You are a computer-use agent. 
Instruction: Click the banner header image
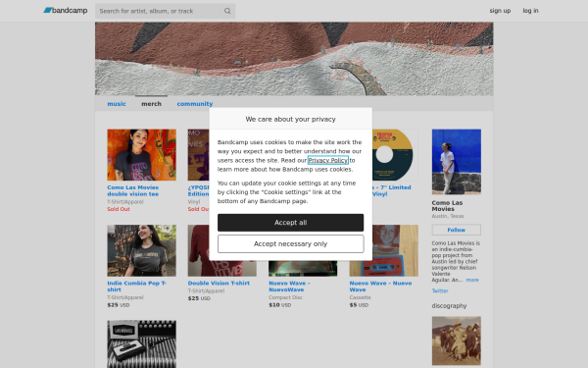click(294, 59)
